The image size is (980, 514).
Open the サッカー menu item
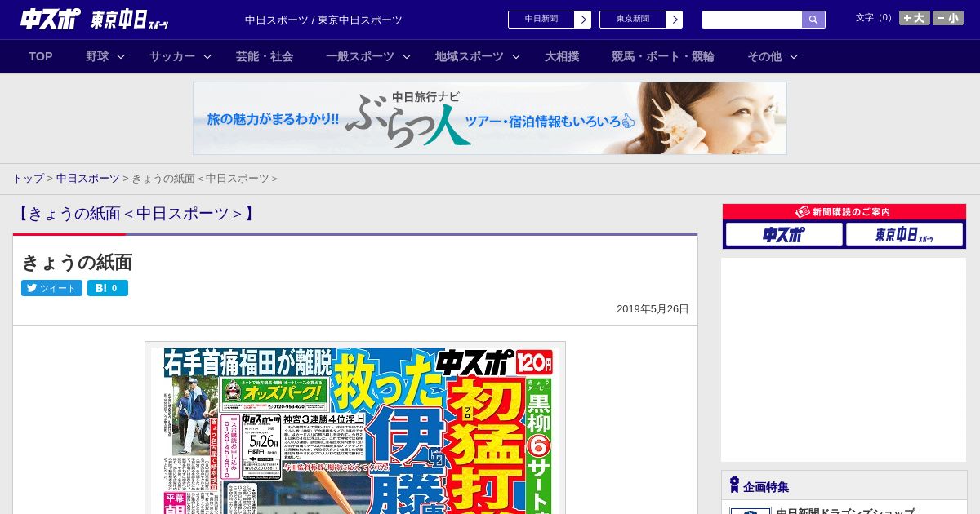coord(172,56)
